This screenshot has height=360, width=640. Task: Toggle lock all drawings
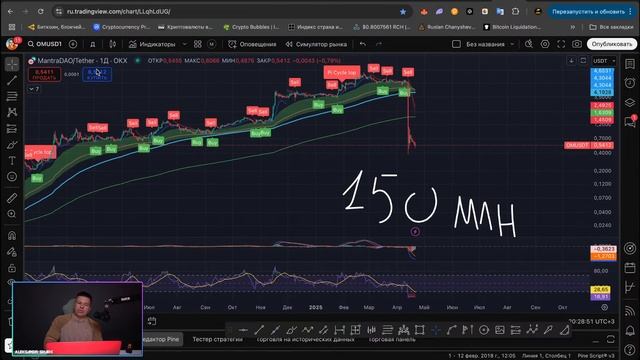(x=12, y=268)
